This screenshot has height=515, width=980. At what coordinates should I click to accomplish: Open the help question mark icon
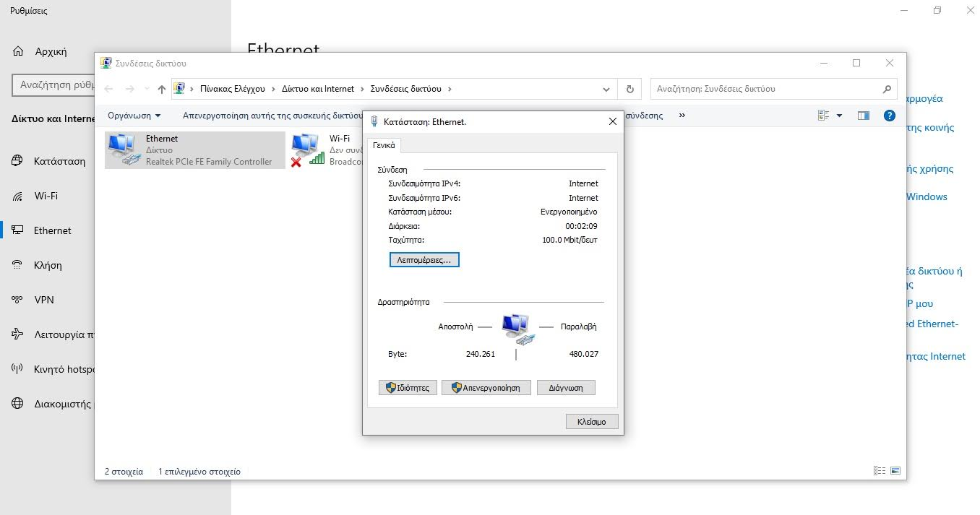tap(890, 116)
